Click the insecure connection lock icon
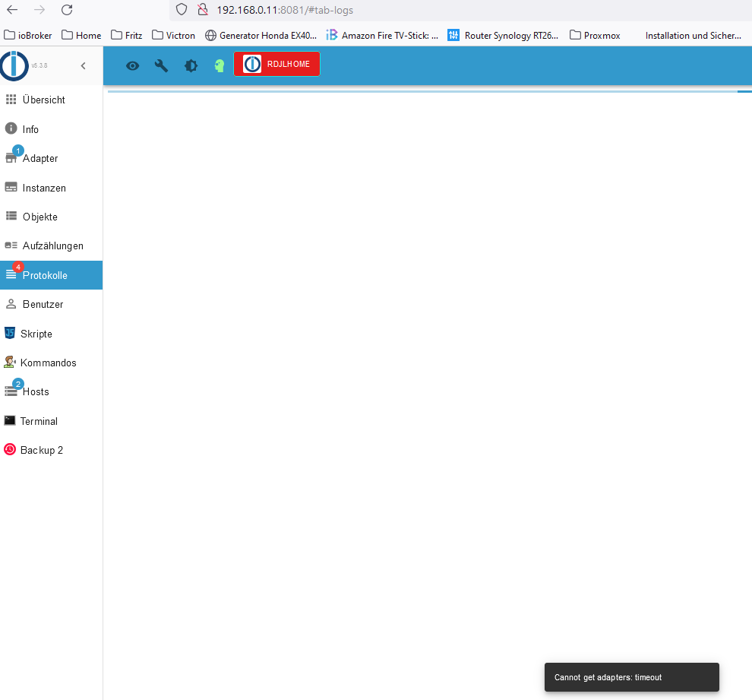Image resolution: width=752 pixels, height=700 pixels. point(203,10)
